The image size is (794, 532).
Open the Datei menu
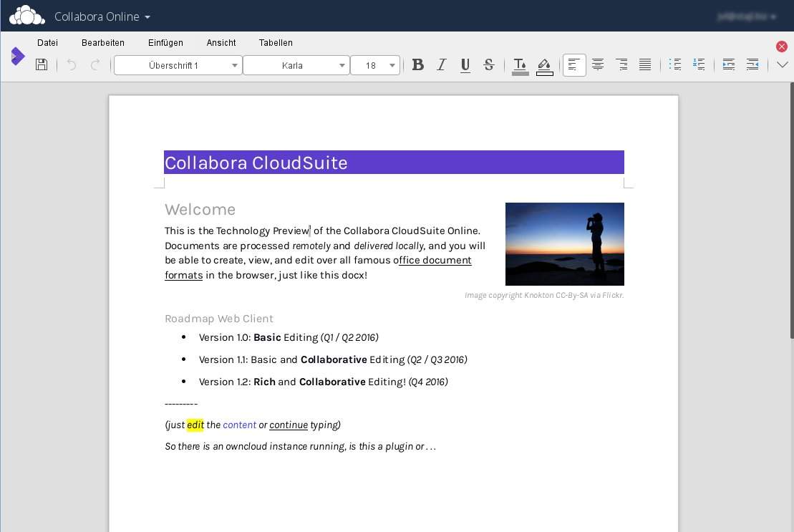47,43
